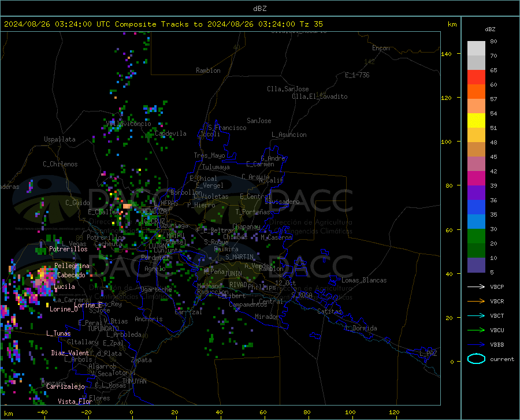
Task: Click the 140 km vertical axis tick label
Action: [x=446, y=54]
